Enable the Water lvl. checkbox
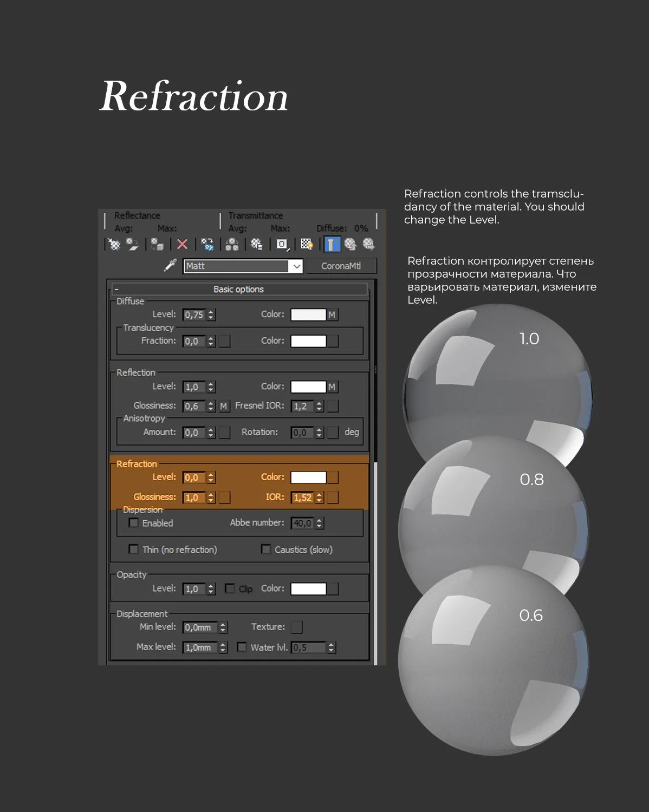This screenshot has height=812, width=649. coord(242,647)
